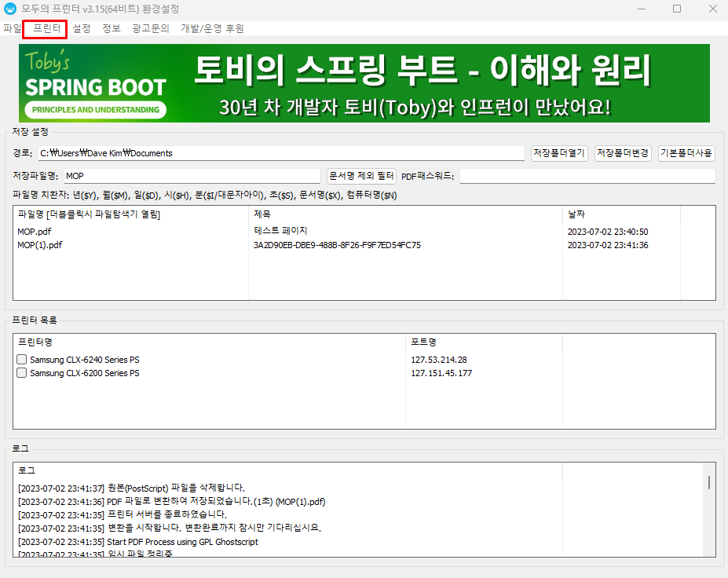Click the 기본폴더사용 button
The height and width of the screenshot is (578, 728).
pos(686,152)
